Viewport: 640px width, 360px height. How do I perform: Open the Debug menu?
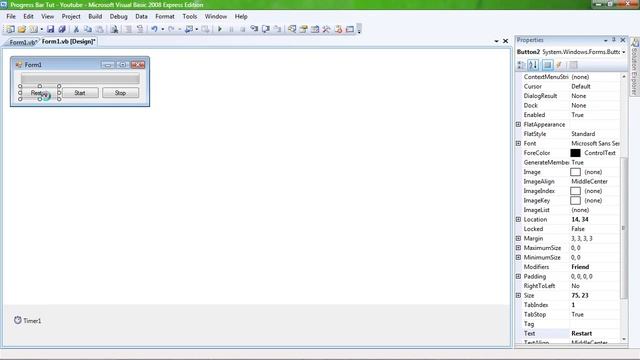[x=118, y=16]
